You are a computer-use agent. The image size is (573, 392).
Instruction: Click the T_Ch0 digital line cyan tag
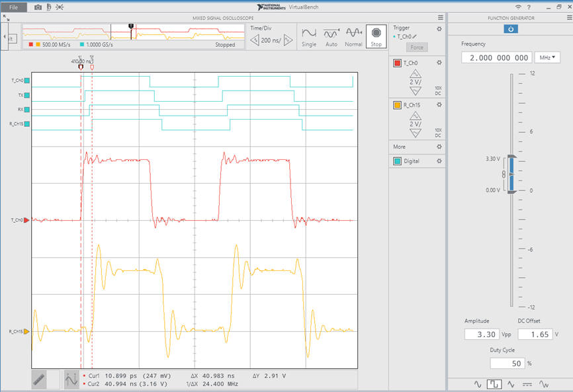[26, 81]
